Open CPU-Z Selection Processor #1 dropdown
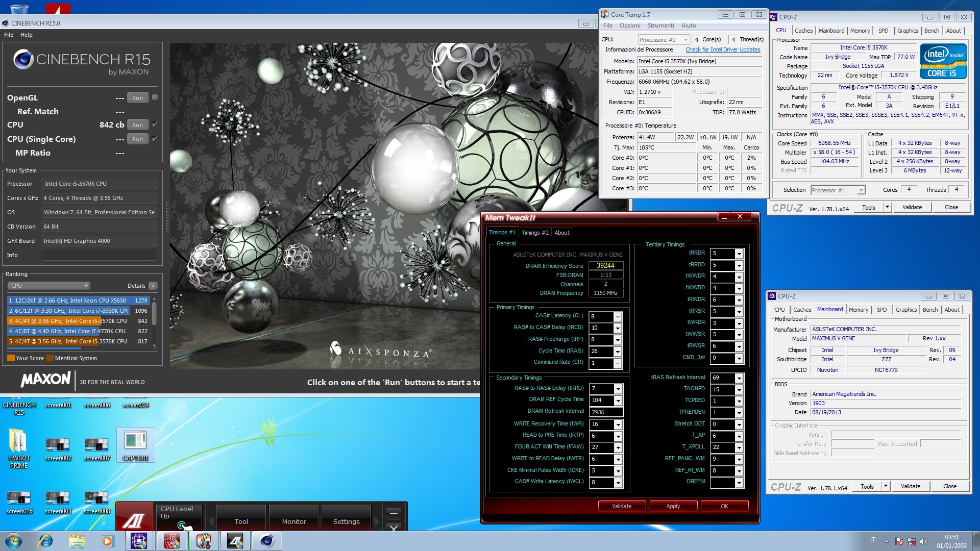 pyautogui.click(x=838, y=190)
